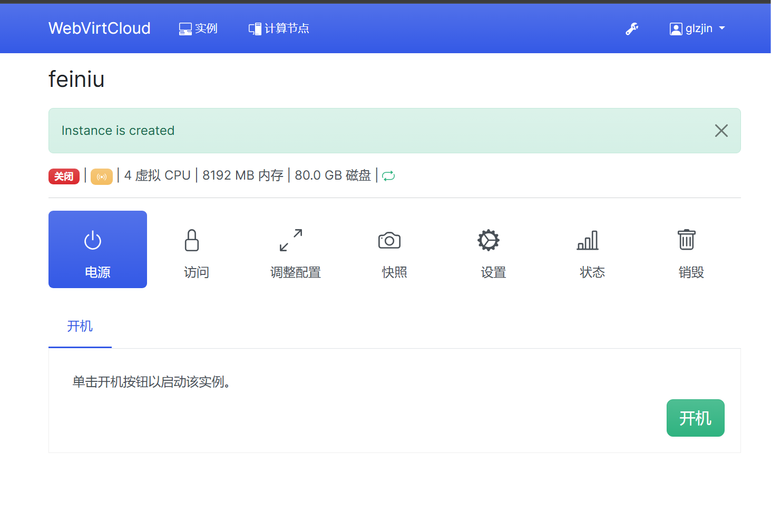Click the feiniu instance title

[x=76, y=80]
